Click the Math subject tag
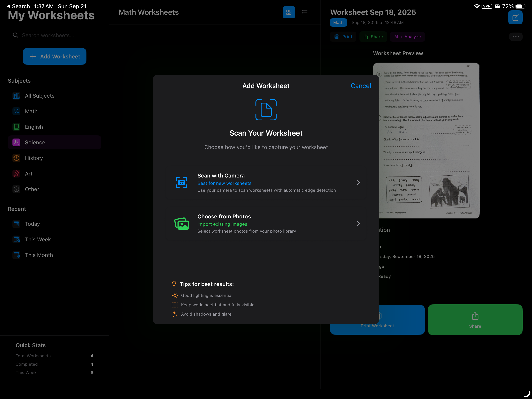The width and height of the screenshot is (532, 399). [338, 23]
